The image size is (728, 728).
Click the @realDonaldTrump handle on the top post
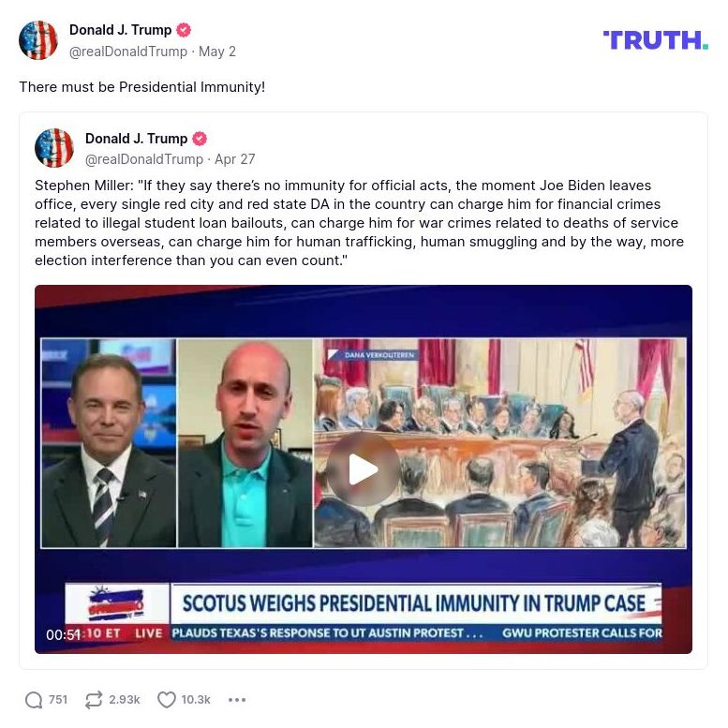pos(128,52)
